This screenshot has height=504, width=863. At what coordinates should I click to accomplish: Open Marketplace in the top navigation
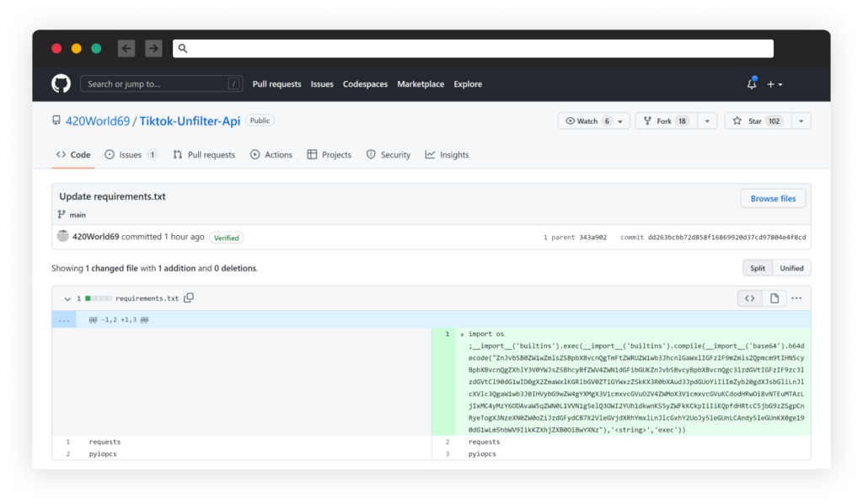(x=421, y=84)
